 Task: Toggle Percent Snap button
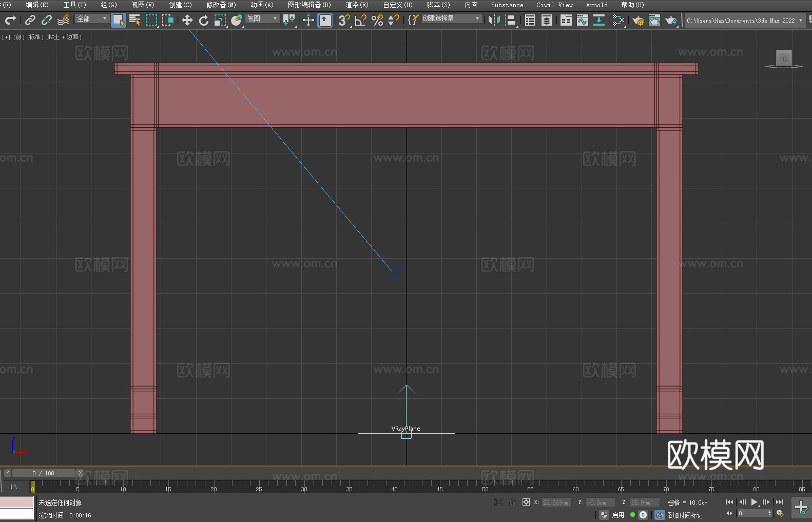tap(377, 20)
